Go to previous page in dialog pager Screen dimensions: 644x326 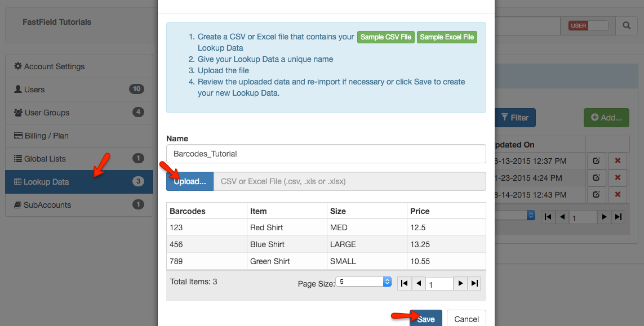pyautogui.click(x=418, y=284)
